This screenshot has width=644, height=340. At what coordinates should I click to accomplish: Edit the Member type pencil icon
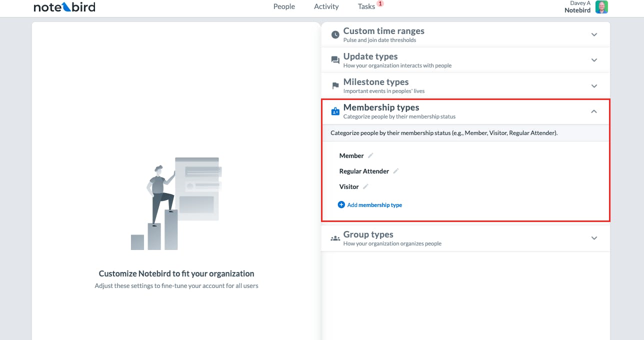pyautogui.click(x=370, y=155)
